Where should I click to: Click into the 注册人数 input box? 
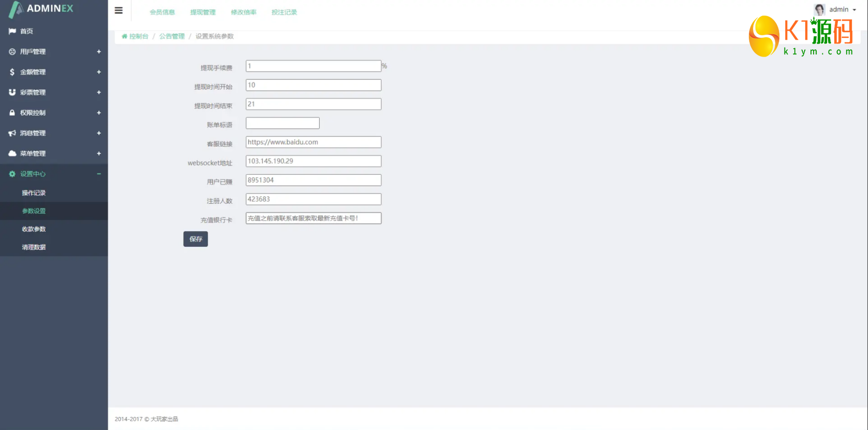click(x=314, y=199)
